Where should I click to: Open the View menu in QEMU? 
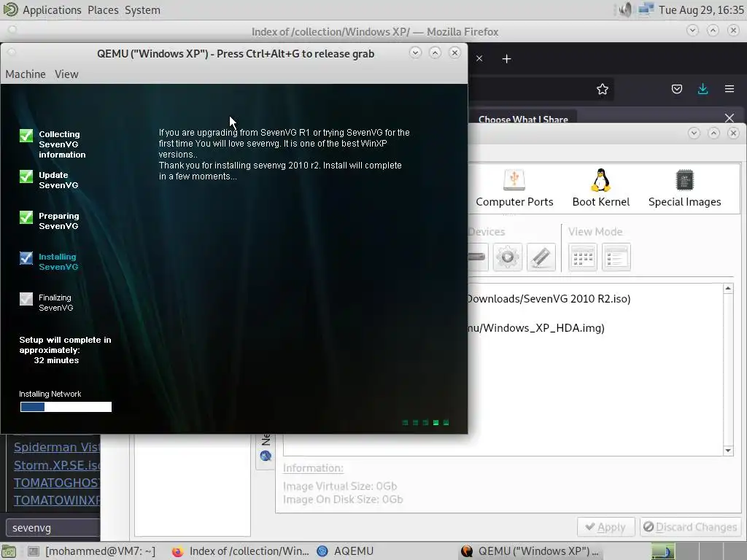point(66,74)
